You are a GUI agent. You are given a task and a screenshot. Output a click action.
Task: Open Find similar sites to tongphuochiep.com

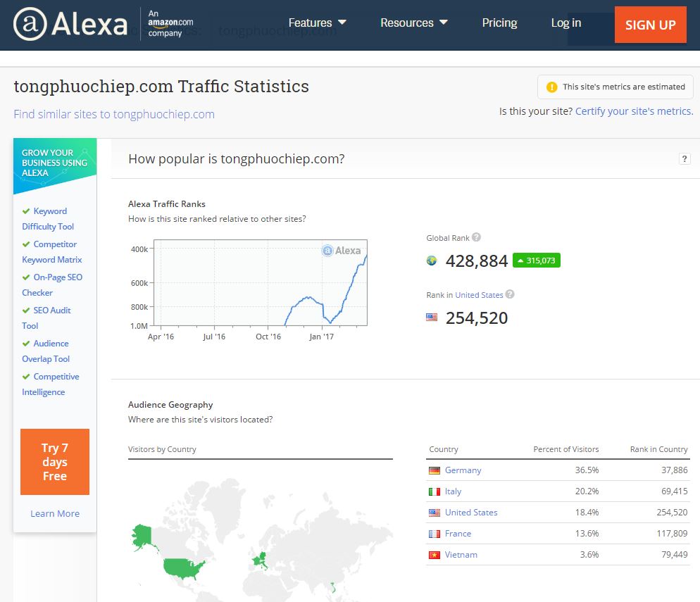coord(114,114)
